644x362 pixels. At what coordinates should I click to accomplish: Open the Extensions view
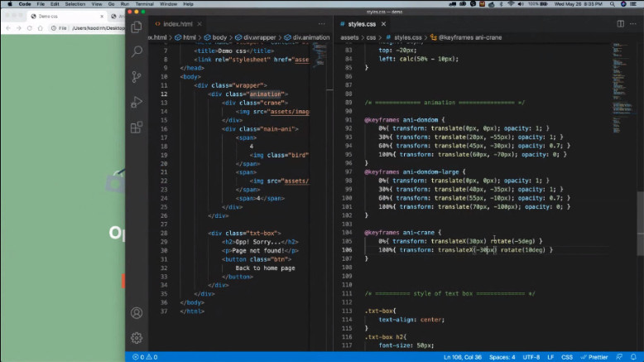click(x=137, y=128)
